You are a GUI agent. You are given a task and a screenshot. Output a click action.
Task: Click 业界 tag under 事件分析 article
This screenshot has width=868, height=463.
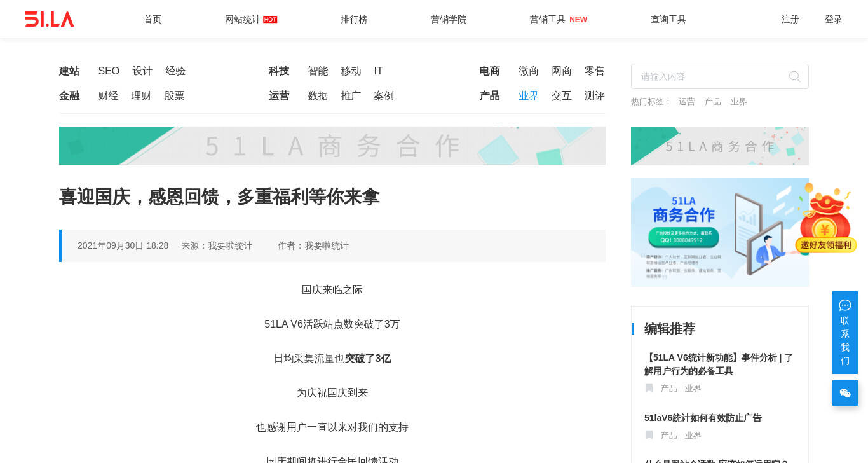pyautogui.click(x=693, y=389)
